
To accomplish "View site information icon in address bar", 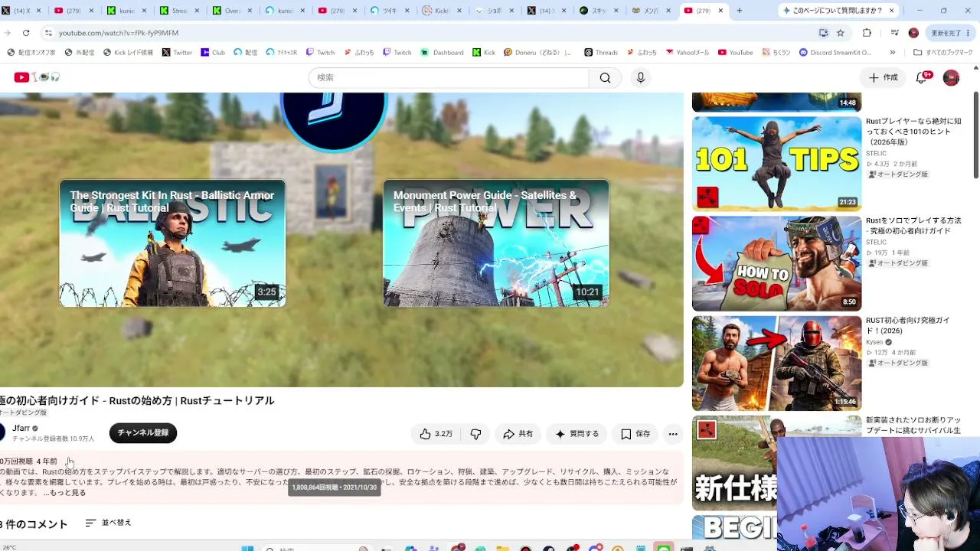I will click(x=48, y=33).
